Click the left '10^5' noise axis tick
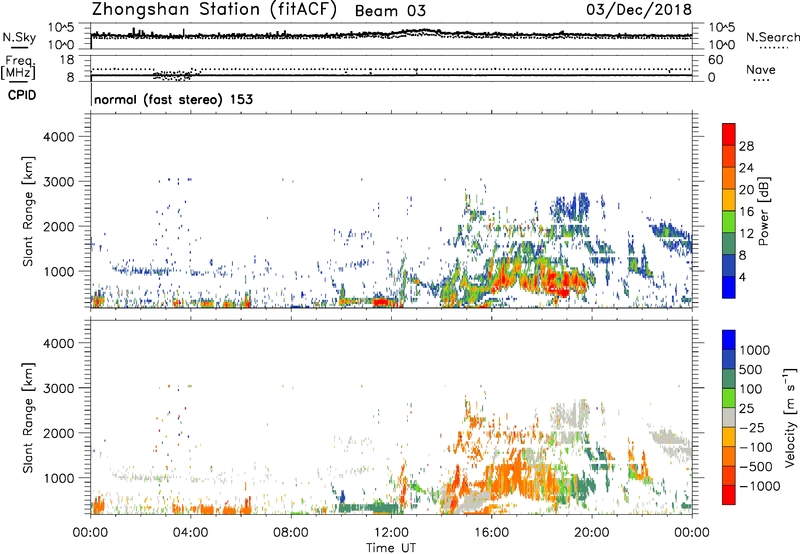This screenshot has width=800, height=554. [x=61, y=28]
